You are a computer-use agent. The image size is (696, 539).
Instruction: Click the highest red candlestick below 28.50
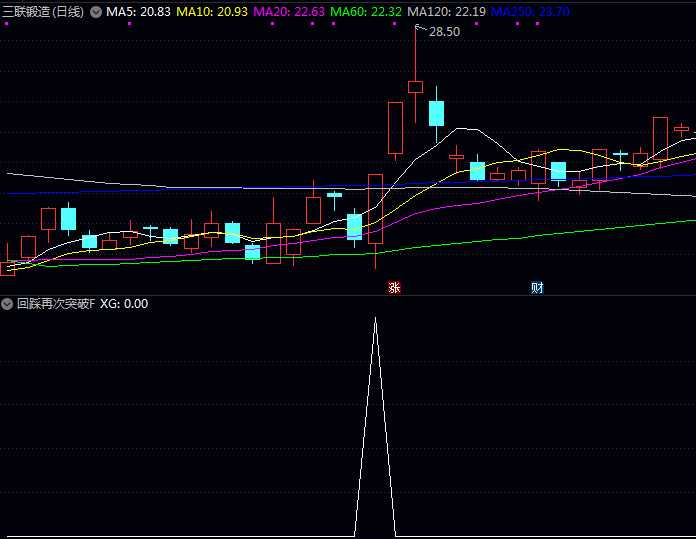pyautogui.click(x=415, y=87)
